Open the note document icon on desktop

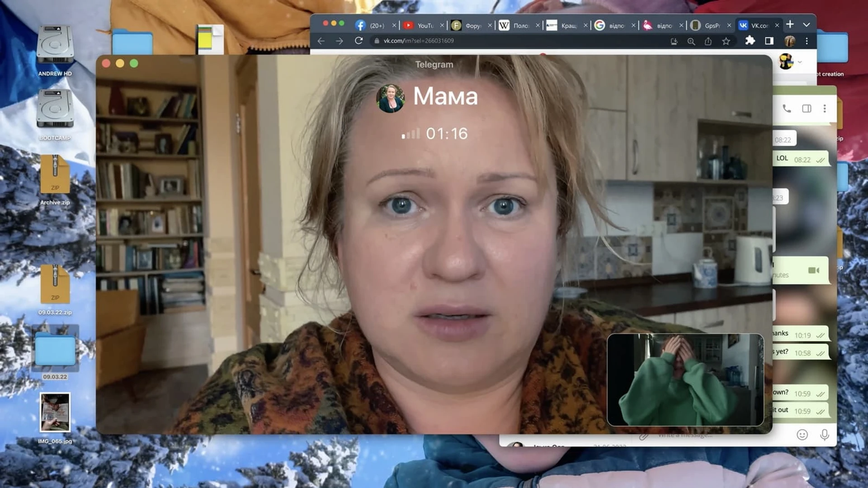click(x=210, y=39)
